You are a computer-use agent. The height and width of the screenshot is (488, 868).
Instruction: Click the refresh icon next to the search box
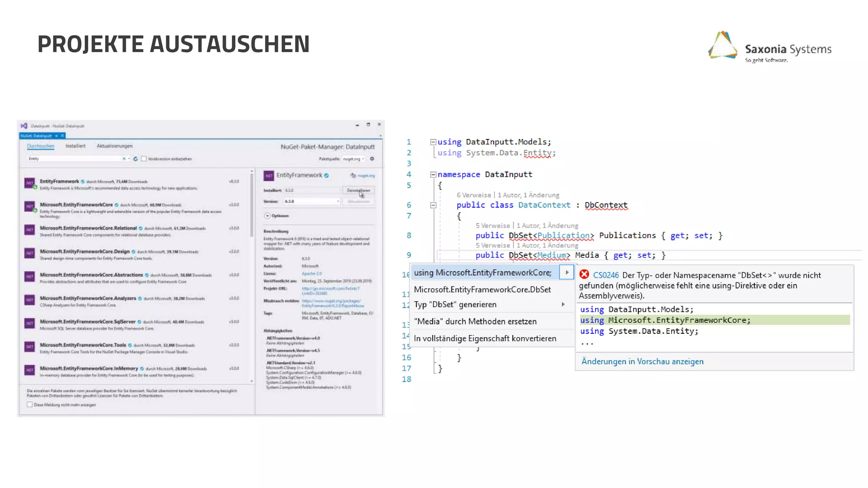(x=136, y=159)
